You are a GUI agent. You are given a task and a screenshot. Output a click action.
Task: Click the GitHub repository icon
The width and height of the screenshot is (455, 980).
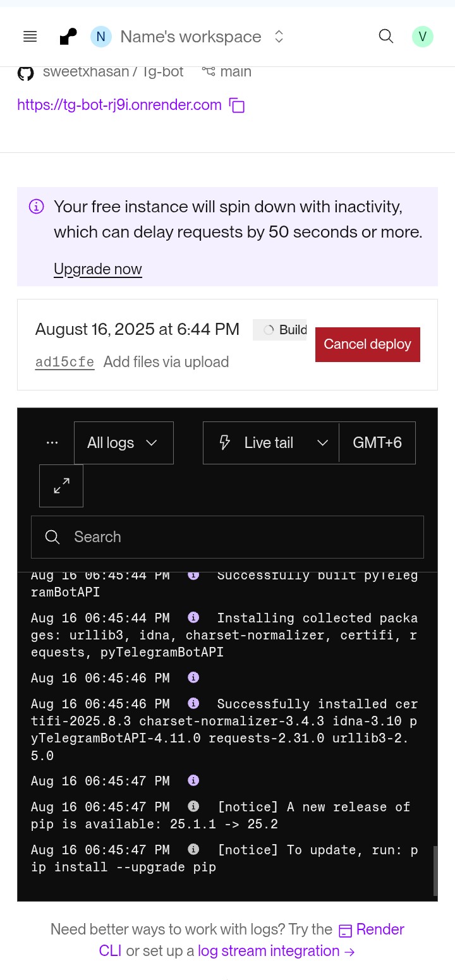[25, 73]
